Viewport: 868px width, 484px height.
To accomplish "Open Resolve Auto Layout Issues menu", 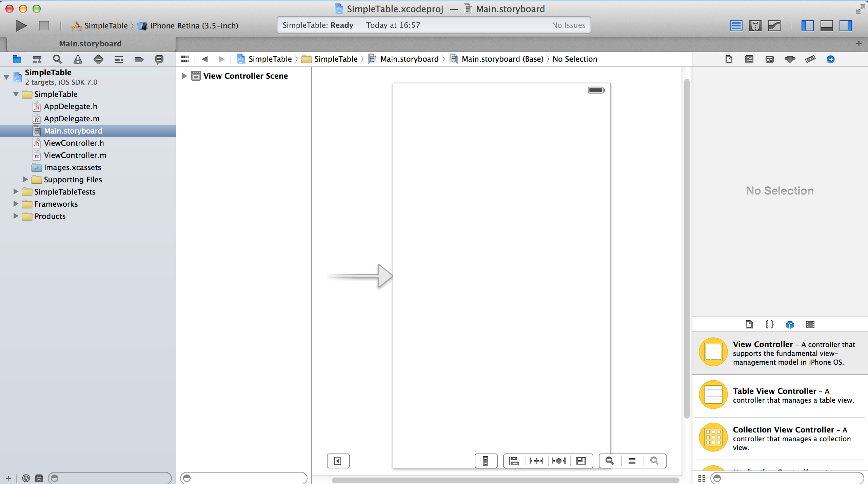I will 559,461.
